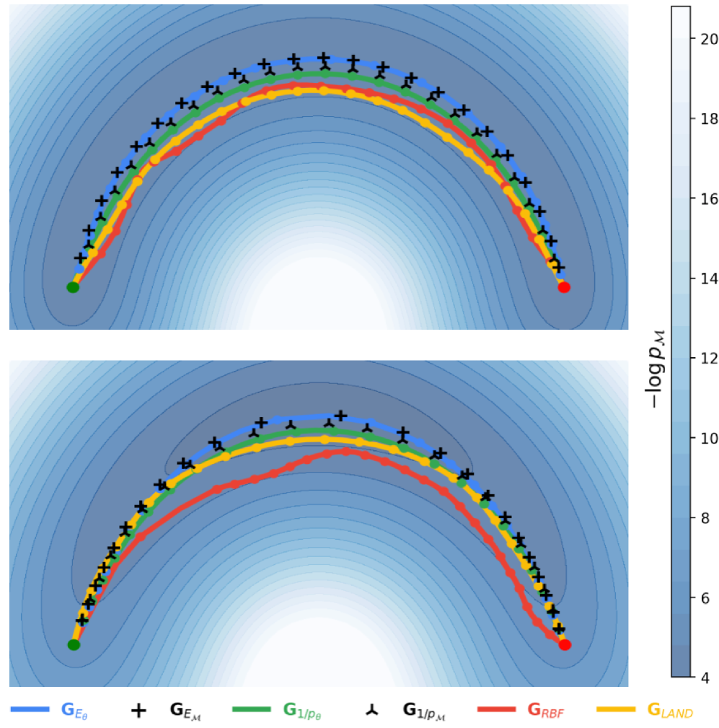Click the red end point in bottom plot
Screen dimensions: 719x728
click(565, 645)
